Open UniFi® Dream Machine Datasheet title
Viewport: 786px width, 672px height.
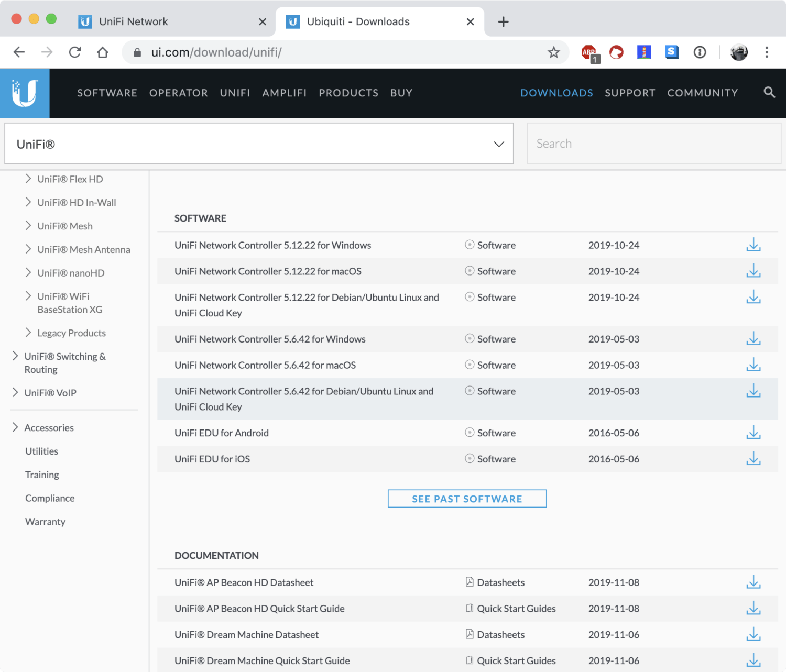click(246, 635)
